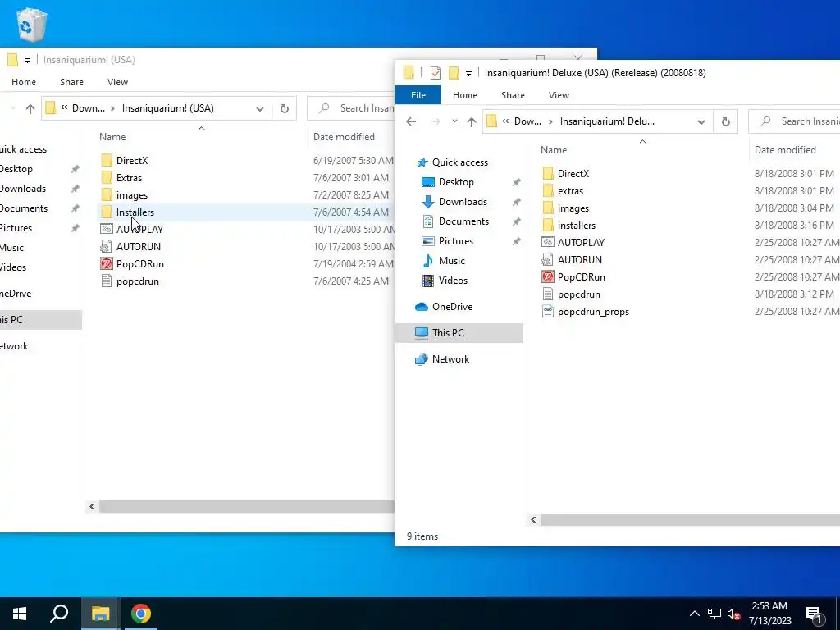The width and height of the screenshot is (840, 630).
Task: Sort by Date modified in left window
Action: click(344, 137)
